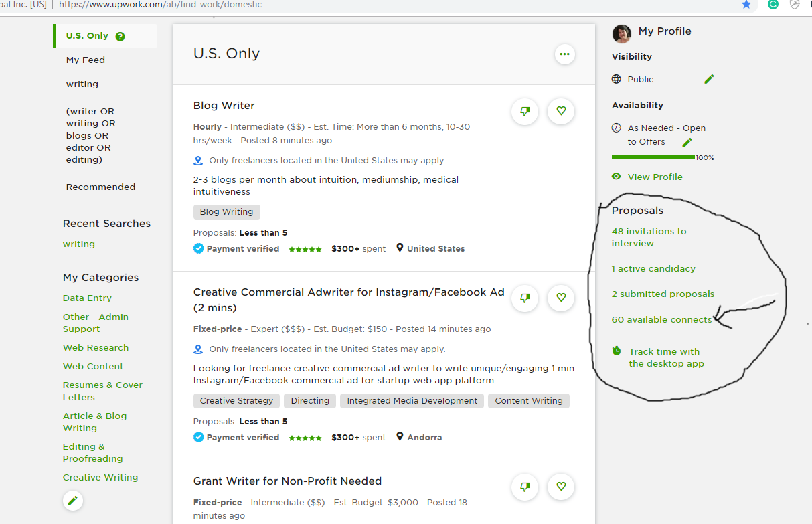Edit My Categories using the pencil icon
The image size is (812, 524).
(x=72, y=500)
